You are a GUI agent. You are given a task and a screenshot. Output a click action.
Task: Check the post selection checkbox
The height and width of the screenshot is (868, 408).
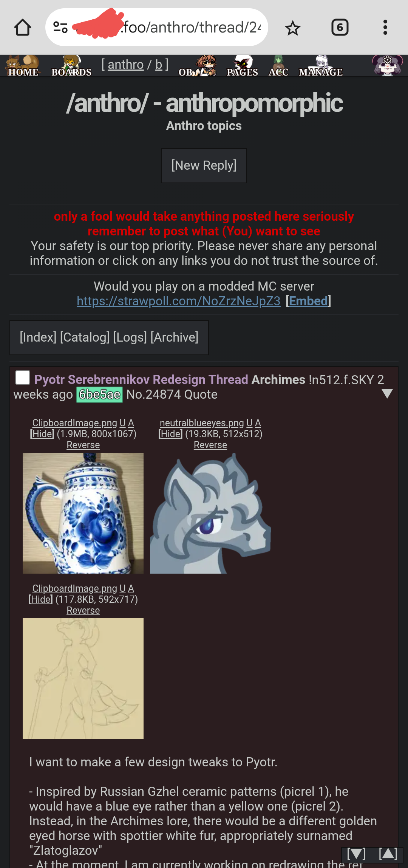(23, 378)
